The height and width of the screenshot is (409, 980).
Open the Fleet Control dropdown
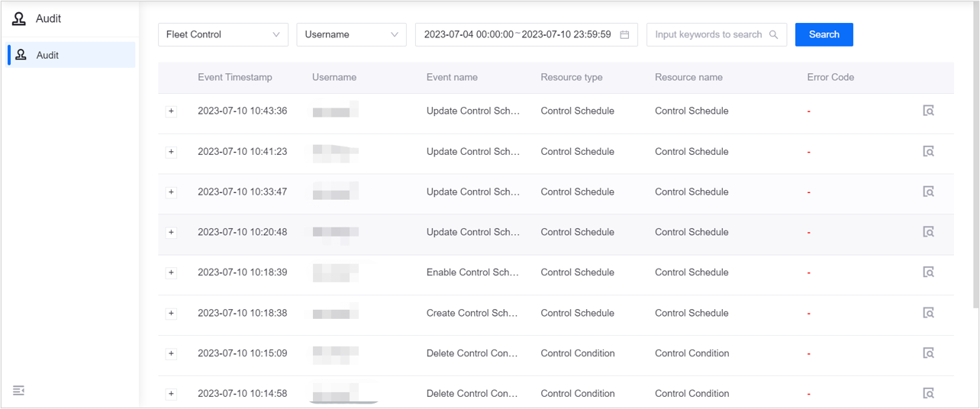pyautogui.click(x=223, y=34)
